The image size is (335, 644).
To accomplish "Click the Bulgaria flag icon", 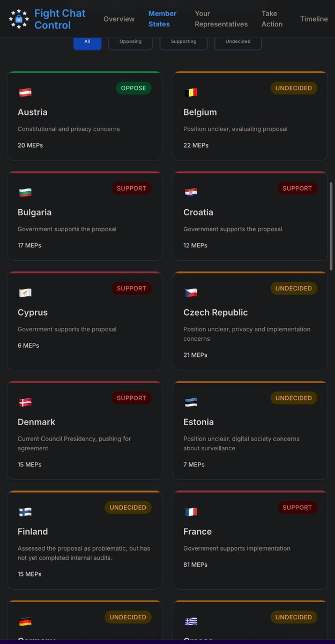I will (25, 192).
